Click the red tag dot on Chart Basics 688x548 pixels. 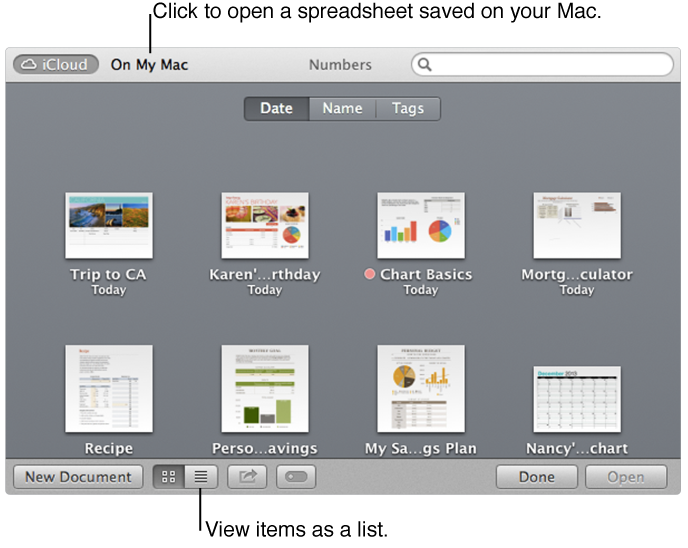pos(370,274)
